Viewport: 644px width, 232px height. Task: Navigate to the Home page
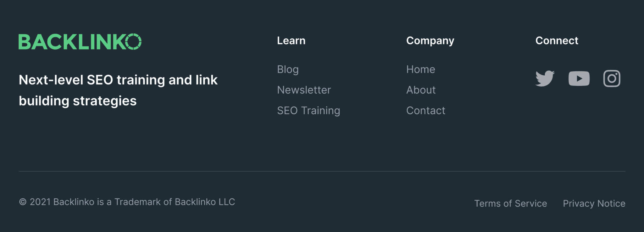tap(420, 69)
